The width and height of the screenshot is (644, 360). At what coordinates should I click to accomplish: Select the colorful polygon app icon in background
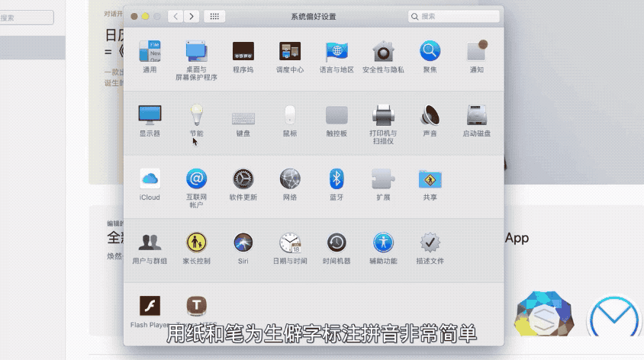pyautogui.click(x=545, y=314)
